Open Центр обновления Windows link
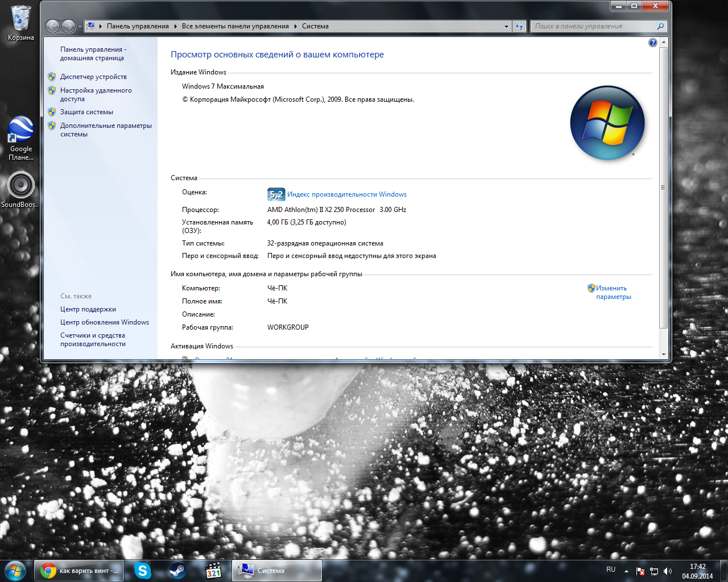The height and width of the screenshot is (582, 728). pos(105,322)
